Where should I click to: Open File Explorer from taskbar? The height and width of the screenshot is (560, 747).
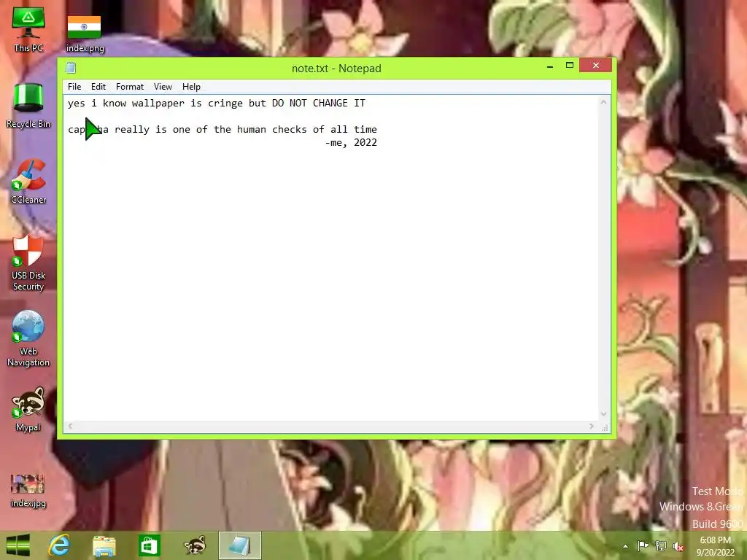104,545
